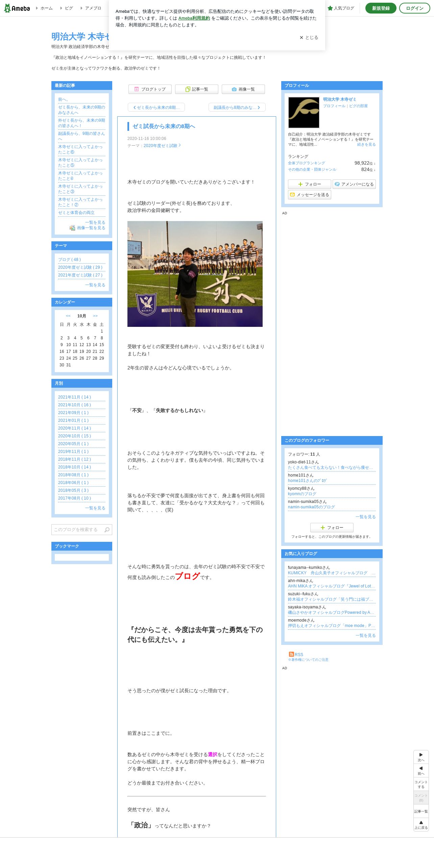Open その他の企業・団体ジャンル ranking link
The image size is (434, 868).
click(x=312, y=170)
